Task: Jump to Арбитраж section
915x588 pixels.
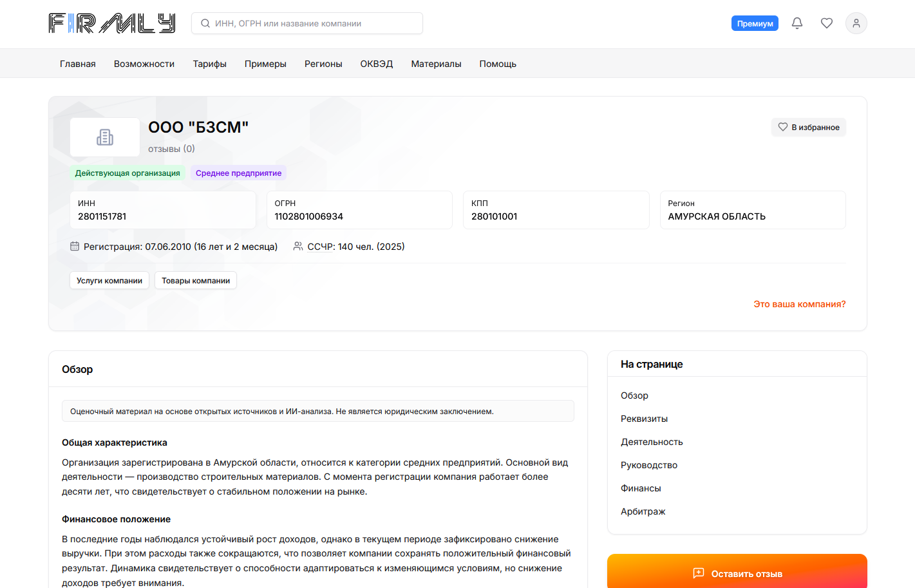Action: click(x=643, y=511)
